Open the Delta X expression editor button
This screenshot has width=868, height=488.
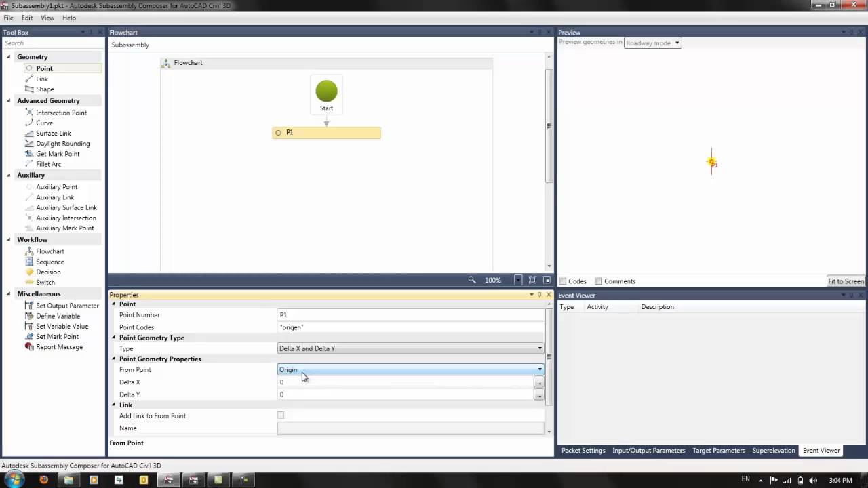point(538,382)
